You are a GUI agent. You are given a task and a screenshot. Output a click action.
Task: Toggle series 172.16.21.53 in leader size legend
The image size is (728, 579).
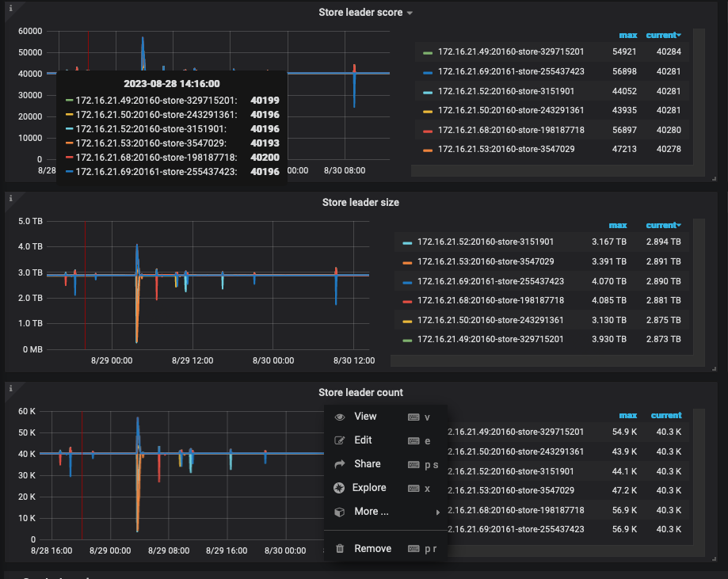tap(486, 261)
